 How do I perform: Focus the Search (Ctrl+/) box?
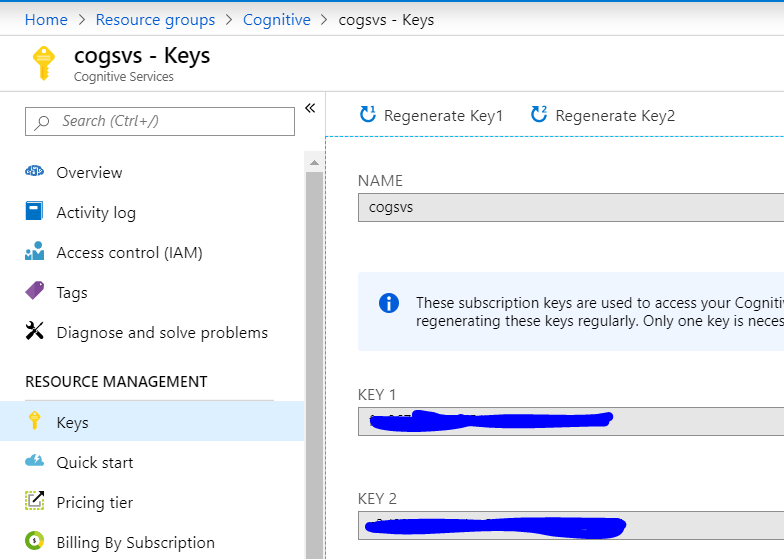pos(160,121)
